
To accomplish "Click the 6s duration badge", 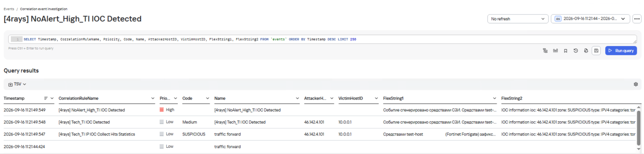I will [558, 19].
